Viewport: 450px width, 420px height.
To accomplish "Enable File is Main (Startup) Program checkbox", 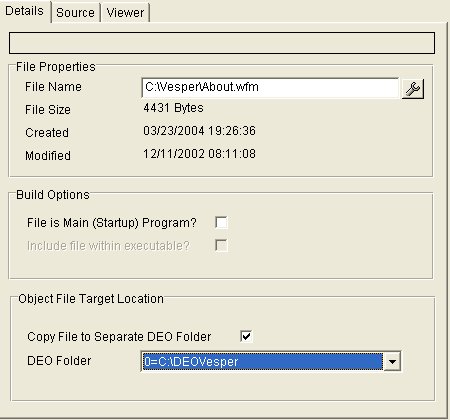I will point(221,222).
